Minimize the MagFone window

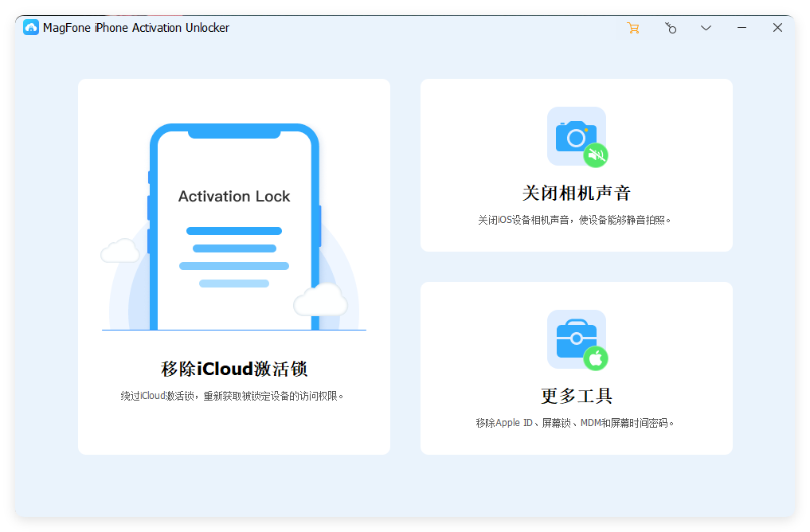742,28
